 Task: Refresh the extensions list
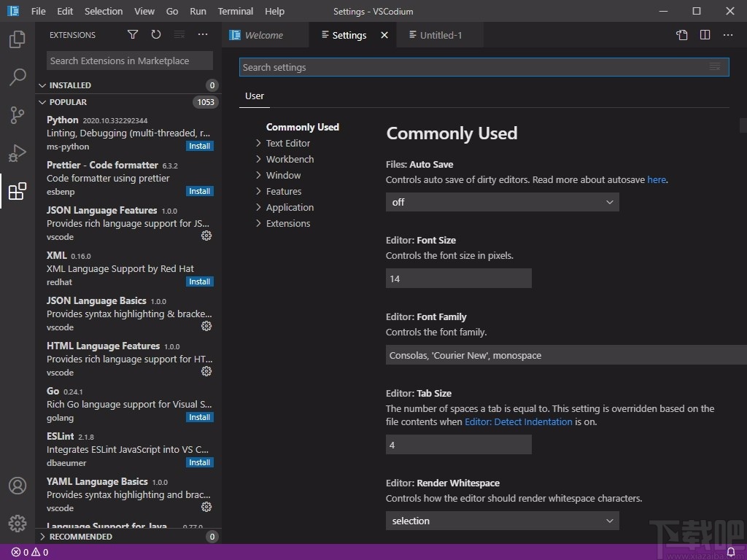click(x=156, y=34)
